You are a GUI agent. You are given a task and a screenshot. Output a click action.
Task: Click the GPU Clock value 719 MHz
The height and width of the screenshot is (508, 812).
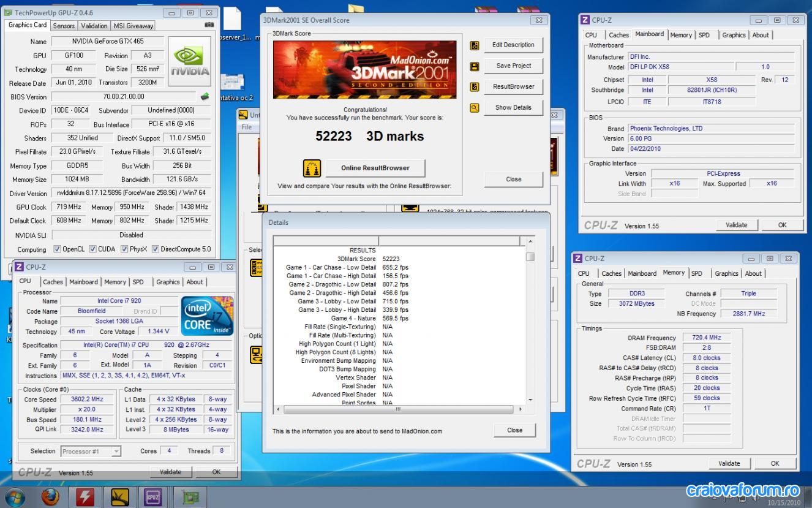coord(68,207)
